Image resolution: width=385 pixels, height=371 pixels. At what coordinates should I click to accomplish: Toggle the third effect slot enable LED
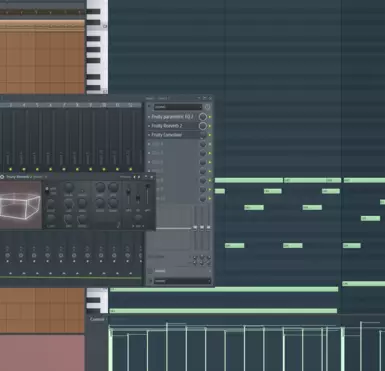[x=210, y=135]
